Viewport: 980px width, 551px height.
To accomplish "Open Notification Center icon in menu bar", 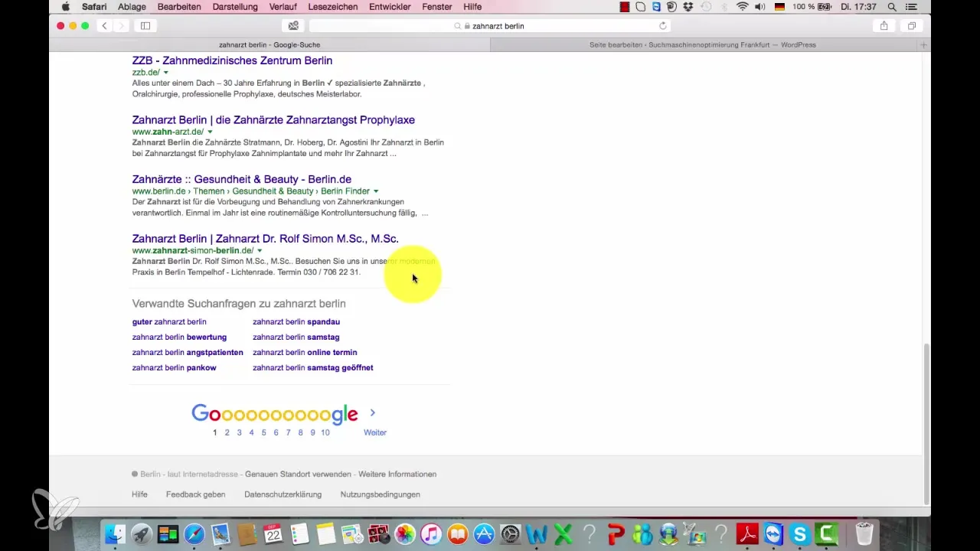I will 910,7.
